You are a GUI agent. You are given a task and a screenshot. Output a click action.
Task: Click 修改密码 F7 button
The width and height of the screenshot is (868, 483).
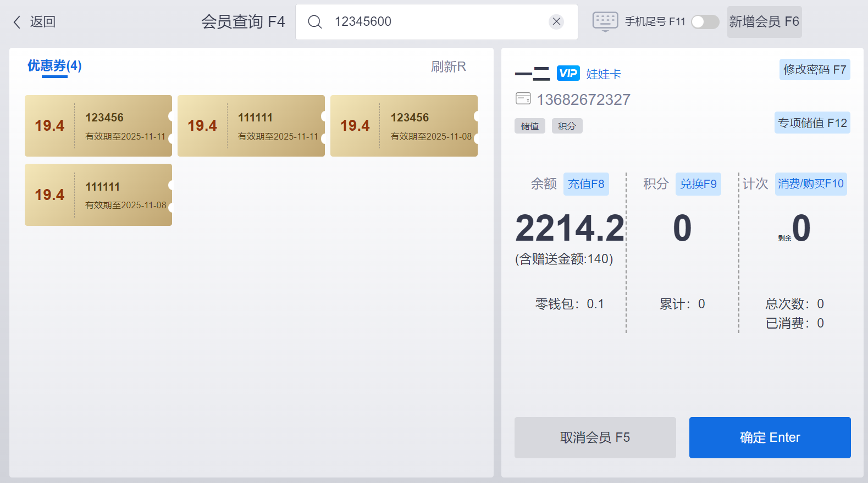tap(814, 70)
